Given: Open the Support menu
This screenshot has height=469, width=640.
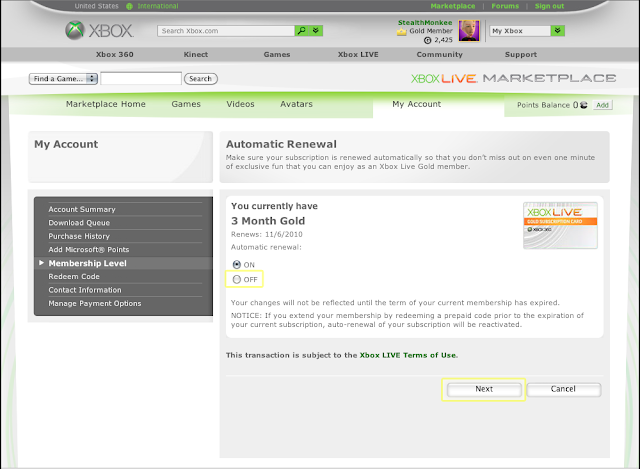Looking at the screenshot, I should 521,54.
